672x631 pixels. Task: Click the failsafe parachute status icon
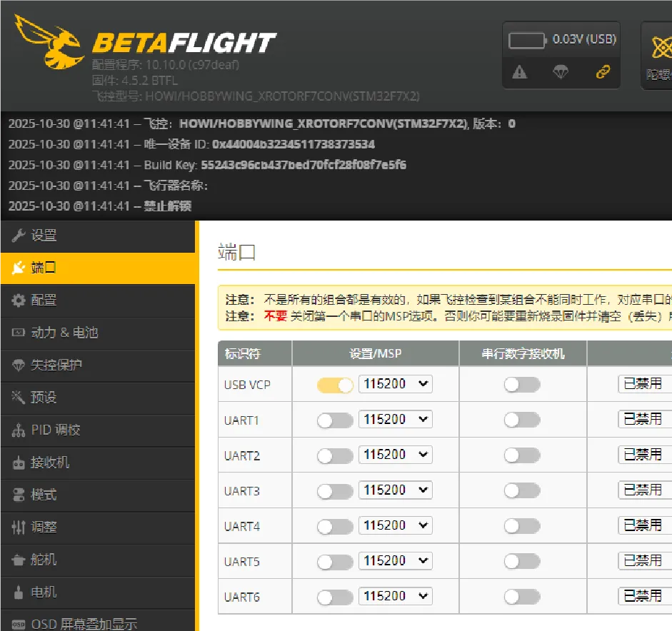point(561,72)
